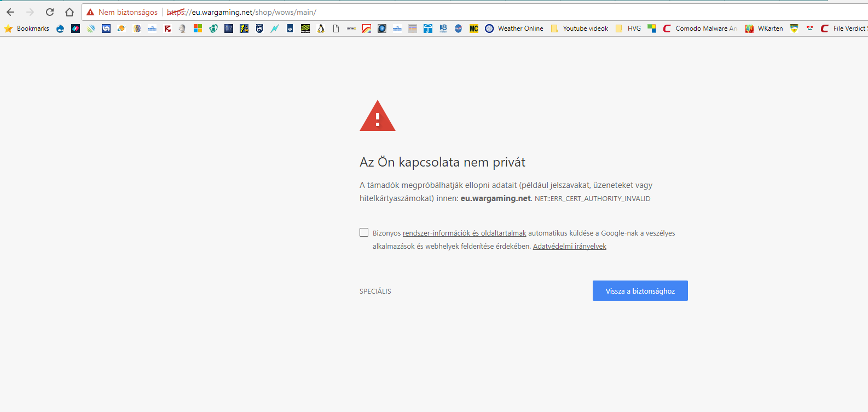Check the send system information checkbox
This screenshot has width=868, height=412.
coord(364,232)
